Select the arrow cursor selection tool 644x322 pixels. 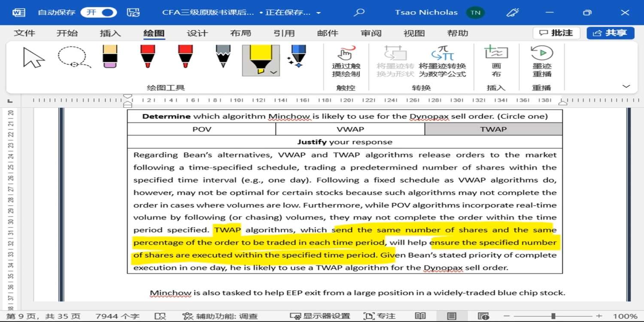(x=34, y=58)
